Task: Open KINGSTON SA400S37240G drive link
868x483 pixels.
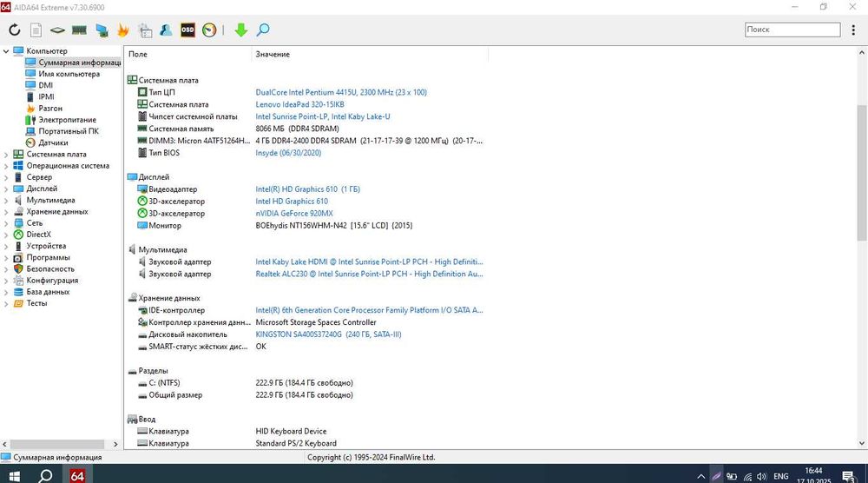Action: tap(328, 334)
